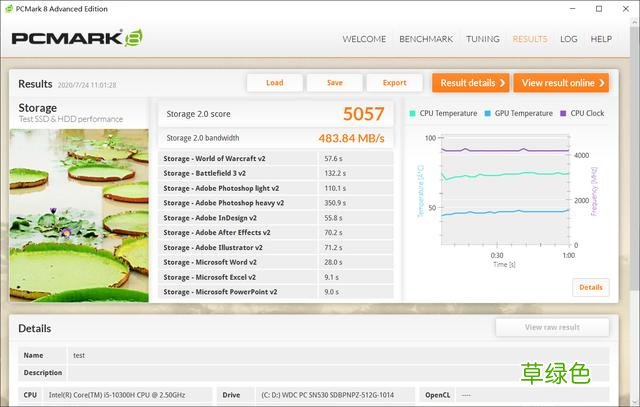The height and width of the screenshot is (407, 640).
Task: Click the 9.0 s result value
Action: (x=331, y=292)
